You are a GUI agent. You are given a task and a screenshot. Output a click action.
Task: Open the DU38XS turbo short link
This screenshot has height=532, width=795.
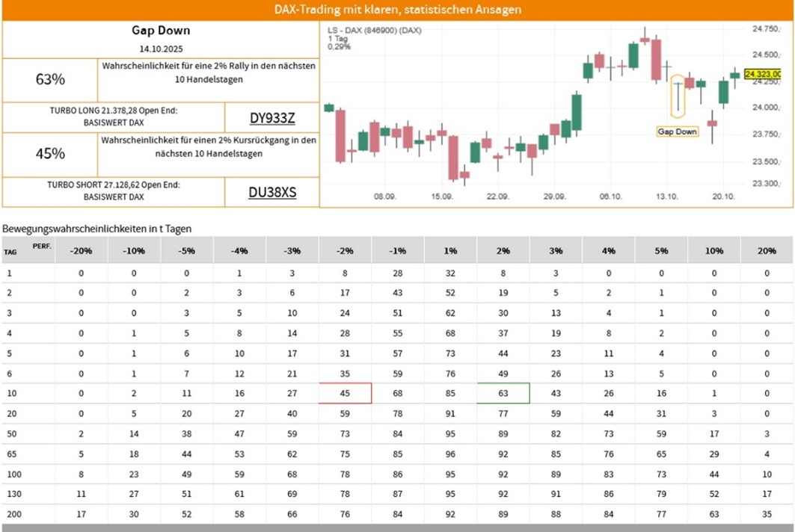pyautogui.click(x=271, y=192)
